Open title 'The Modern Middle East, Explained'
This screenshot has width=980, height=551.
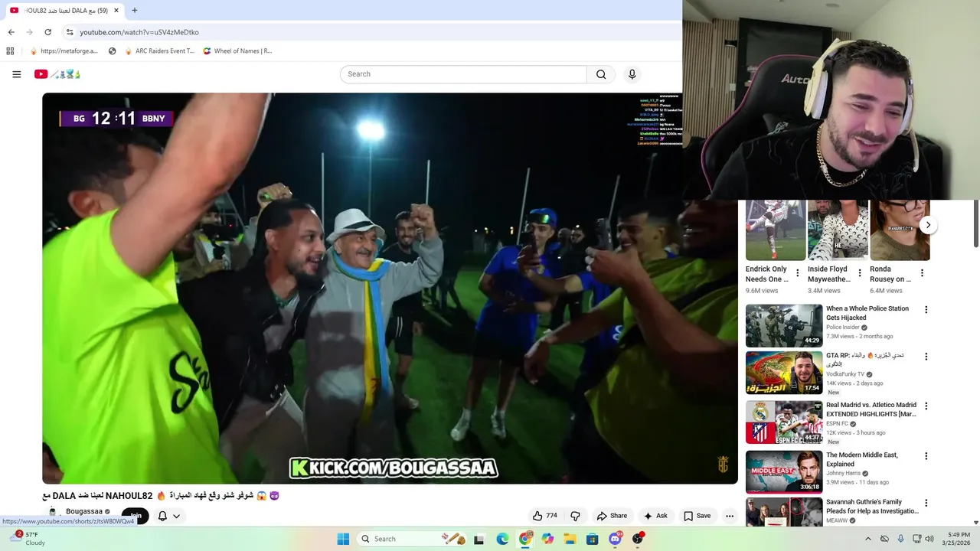(x=862, y=459)
